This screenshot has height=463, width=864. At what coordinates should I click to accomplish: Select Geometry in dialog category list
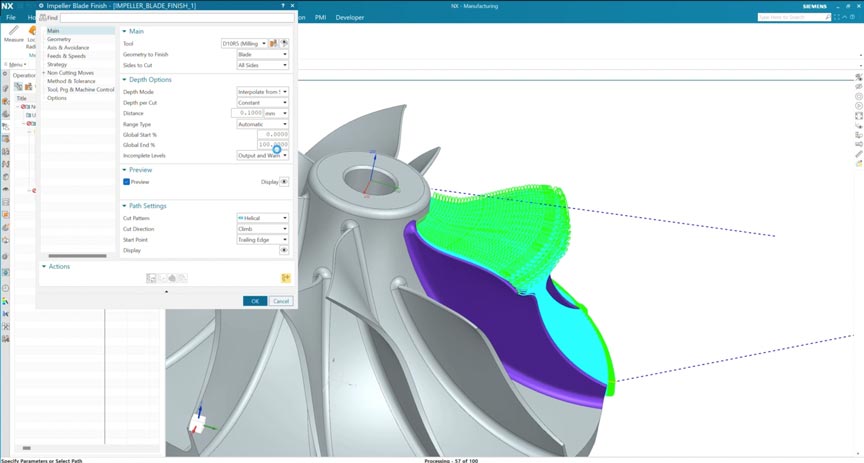pos(59,39)
